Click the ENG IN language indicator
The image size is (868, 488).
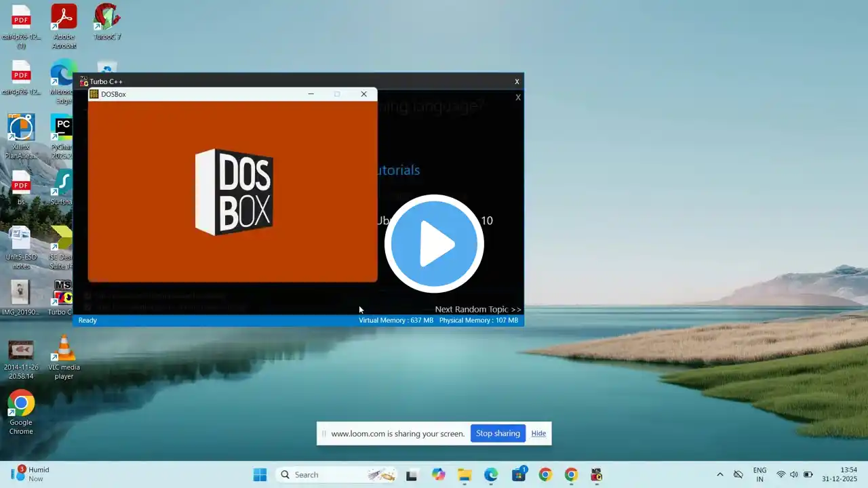(760, 474)
